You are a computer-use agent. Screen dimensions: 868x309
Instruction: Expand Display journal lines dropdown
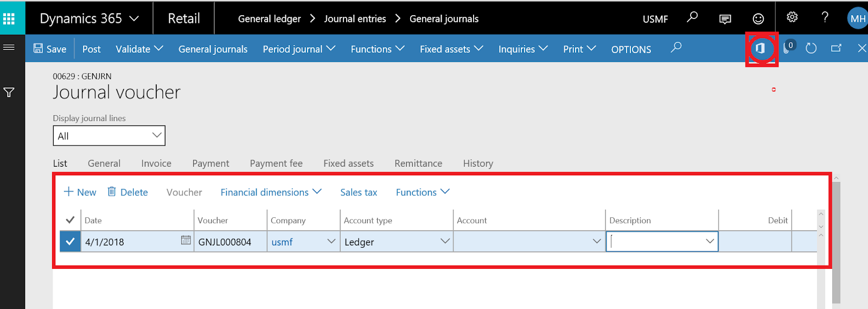[x=157, y=136]
